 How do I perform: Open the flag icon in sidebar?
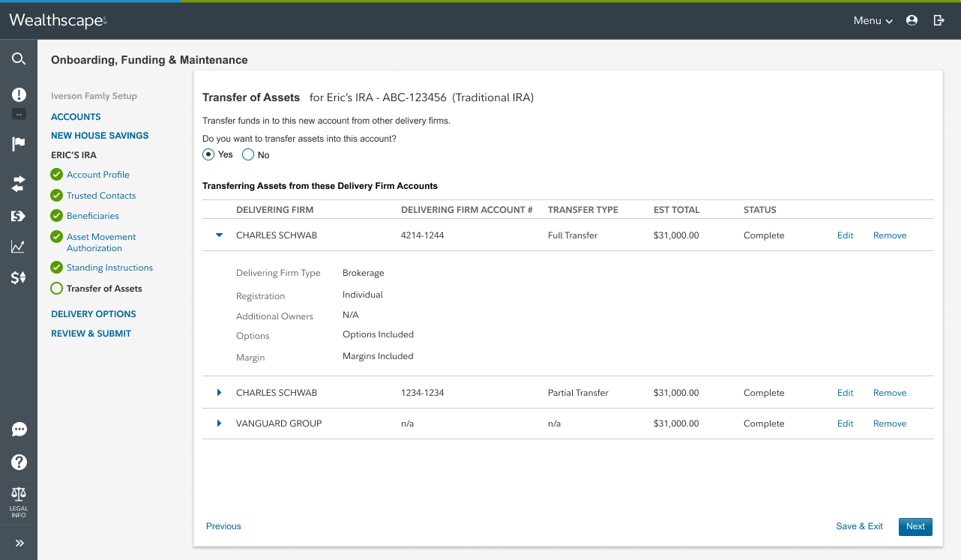pyautogui.click(x=19, y=144)
